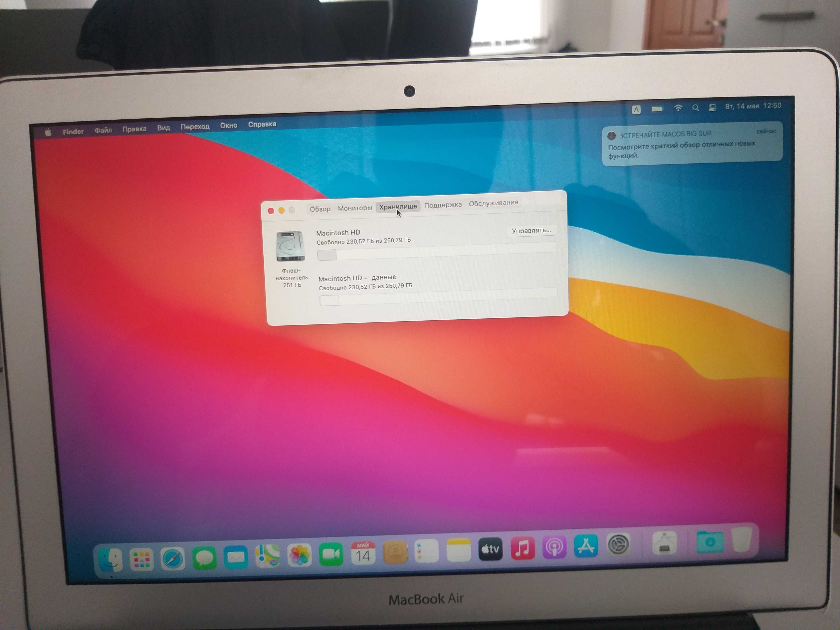The width and height of the screenshot is (840, 630).
Task: Switch to the Поддержка tab
Action: (443, 205)
